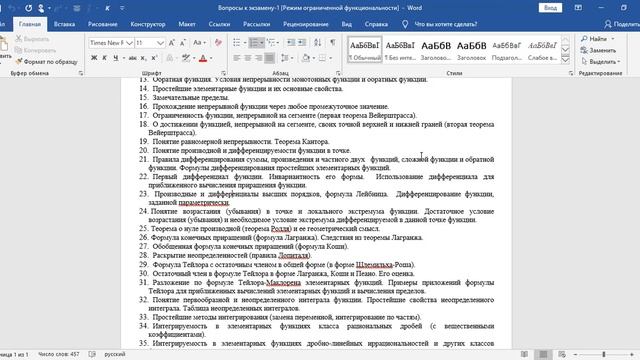Screen dimensions: 640x360
Task: Click language indicator русский in status bar
Action: point(115,354)
